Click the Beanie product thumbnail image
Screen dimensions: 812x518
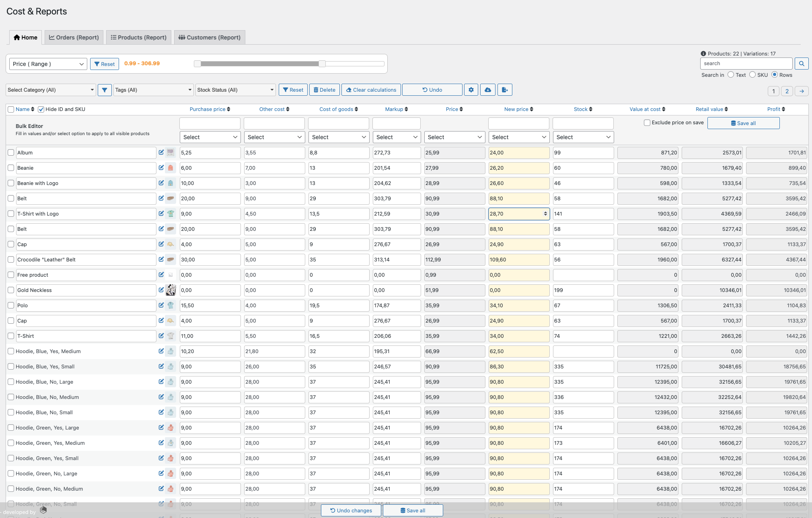(171, 168)
